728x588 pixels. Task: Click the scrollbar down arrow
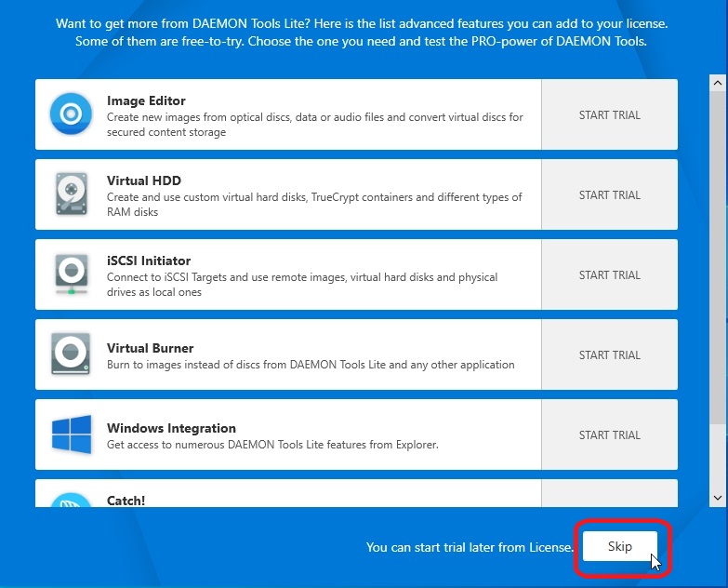pyautogui.click(x=718, y=498)
